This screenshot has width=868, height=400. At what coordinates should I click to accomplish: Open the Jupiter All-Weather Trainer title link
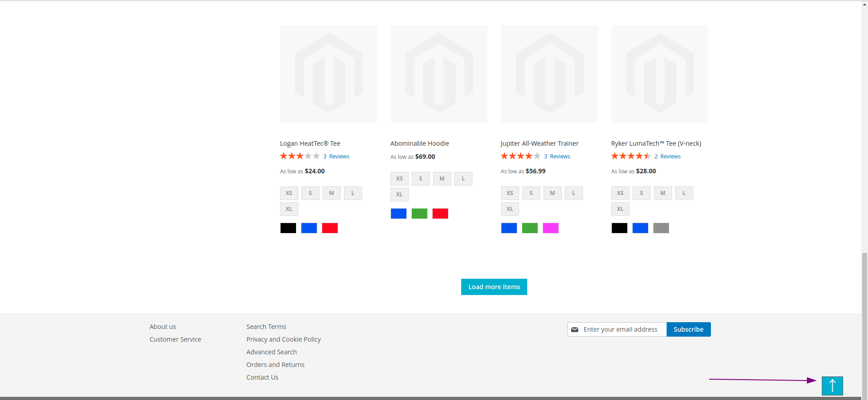[x=539, y=143]
